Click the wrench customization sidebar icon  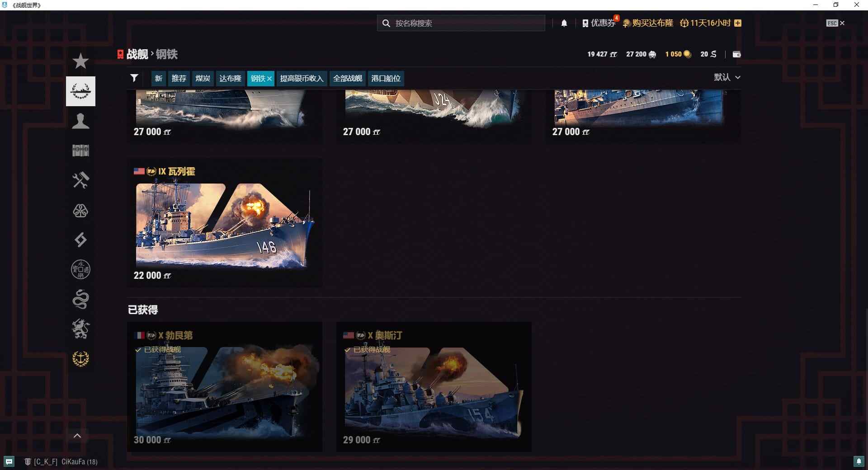point(80,180)
